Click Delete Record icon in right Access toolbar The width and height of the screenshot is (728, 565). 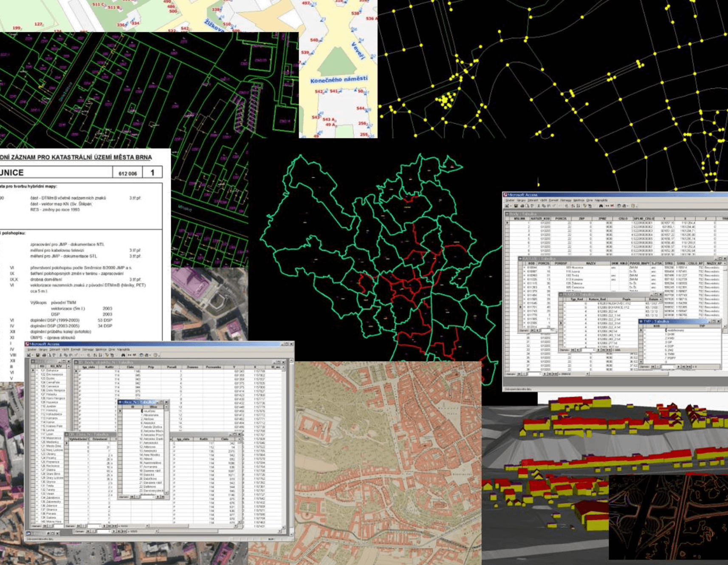click(x=612, y=206)
